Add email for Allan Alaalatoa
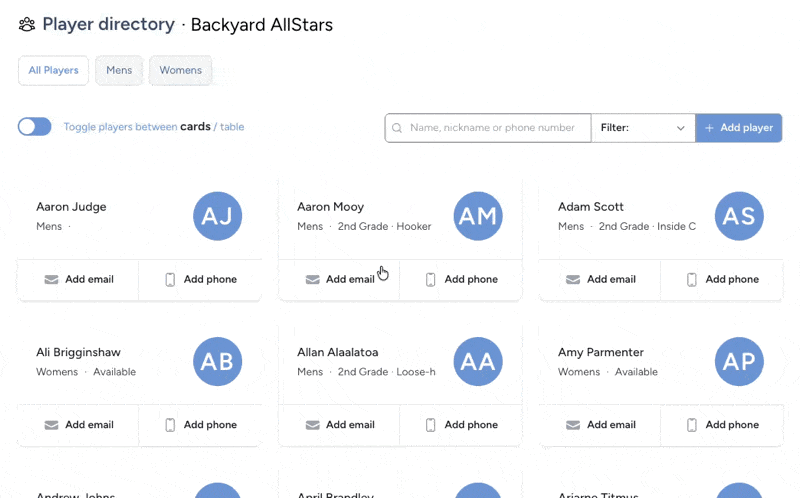 tap(339, 425)
